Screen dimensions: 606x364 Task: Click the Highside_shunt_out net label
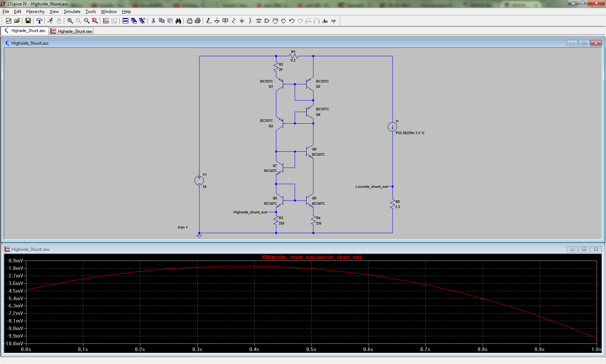(x=250, y=212)
